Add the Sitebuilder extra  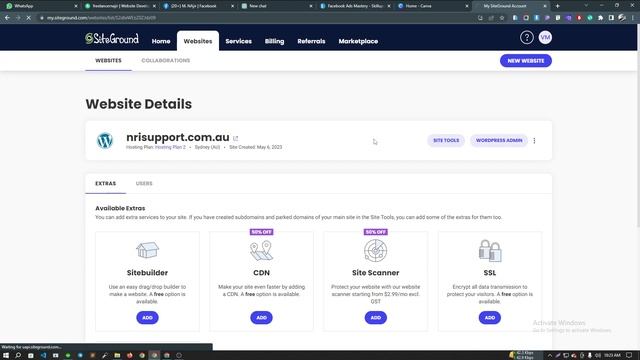coord(147,318)
